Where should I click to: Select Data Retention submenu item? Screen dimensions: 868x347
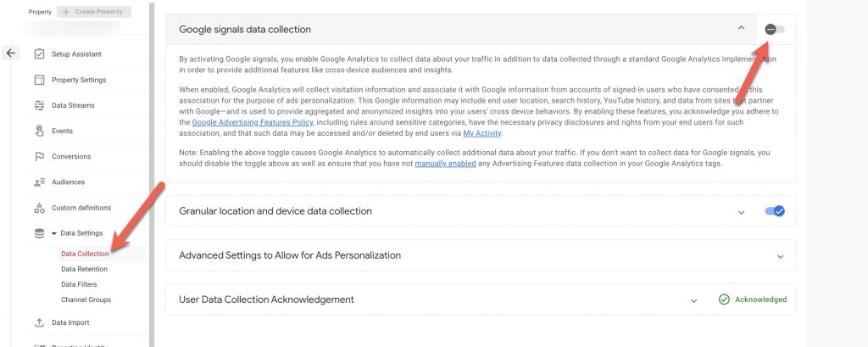click(84, 269)
